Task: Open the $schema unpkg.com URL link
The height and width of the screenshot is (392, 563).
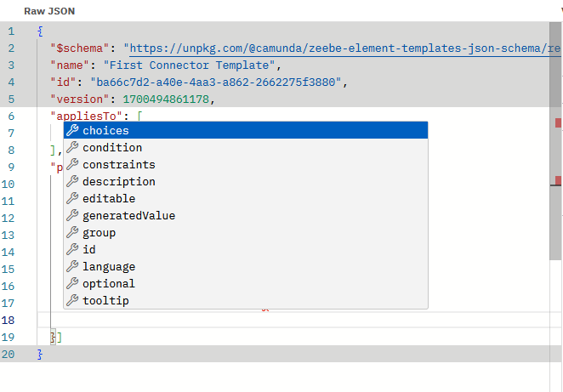Action: tap(340, 48)
